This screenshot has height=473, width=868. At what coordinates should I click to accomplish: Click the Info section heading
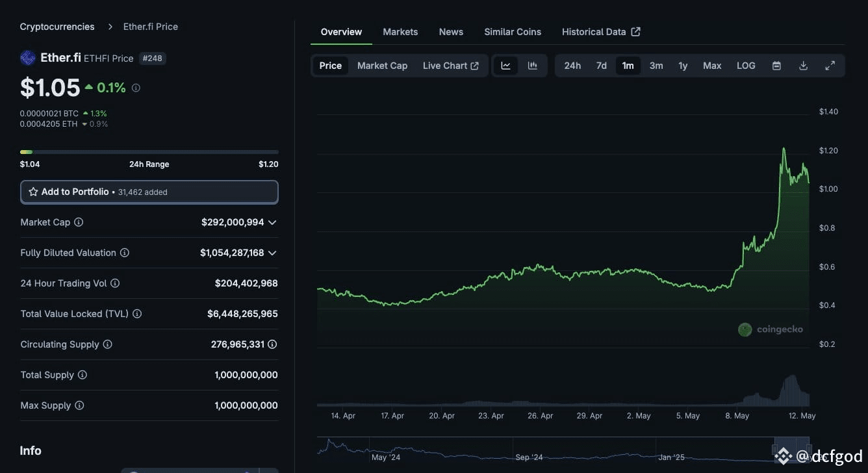(x=31, y=451)
